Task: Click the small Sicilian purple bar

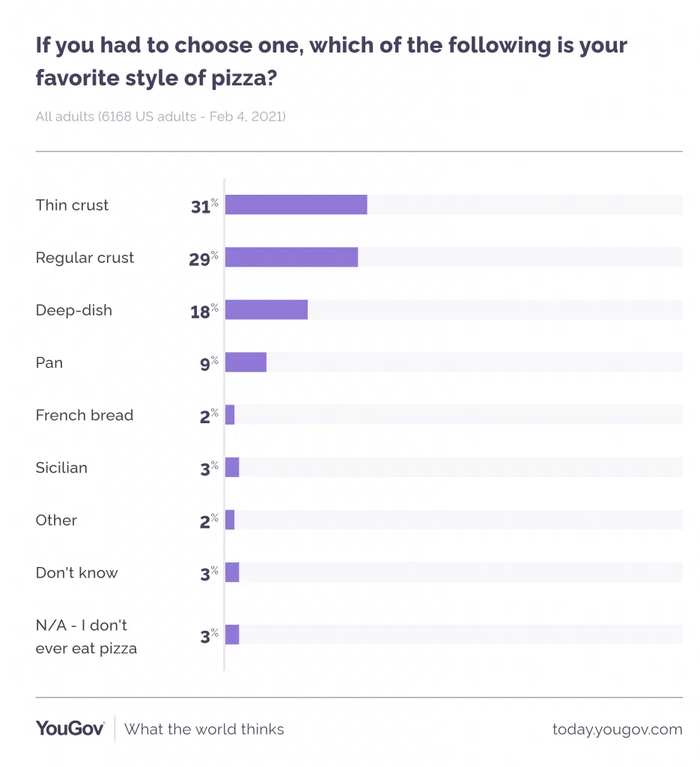Action: pyautogui.click(x=232, y=467)
